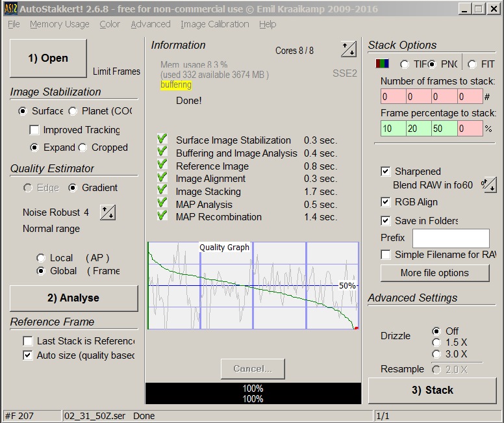Click the 1) Open button

pyautogui.click(x=48, y=58)
